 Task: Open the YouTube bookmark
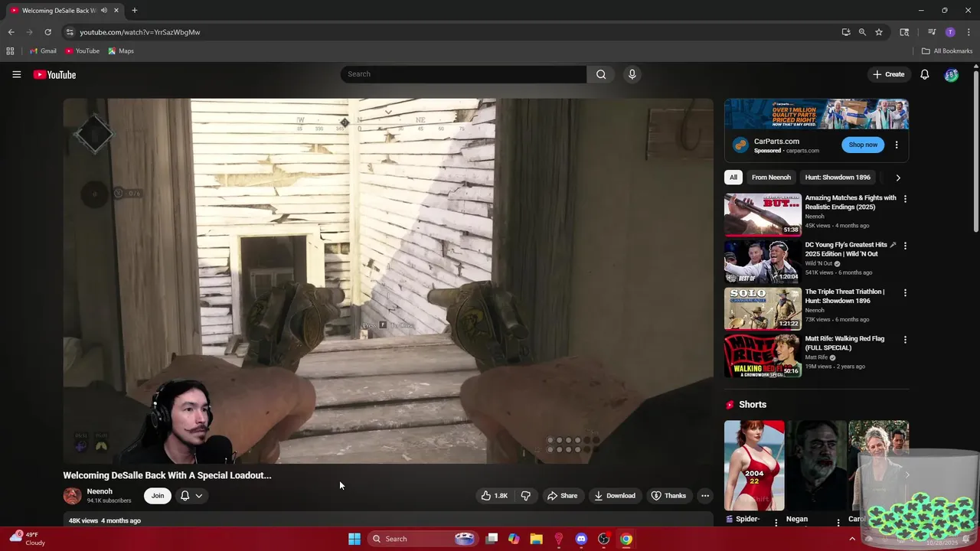click(x=82, y=51)
